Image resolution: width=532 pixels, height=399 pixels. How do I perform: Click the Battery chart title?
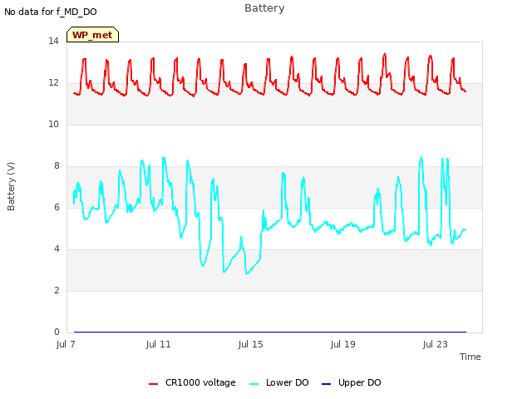(264, 8)
